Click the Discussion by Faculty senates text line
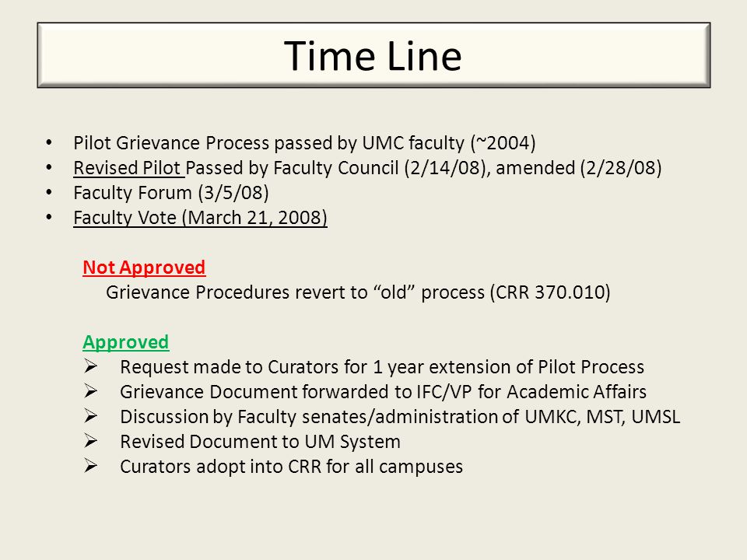The height and width of the screenshot is (560, 747). click(400, 417)
